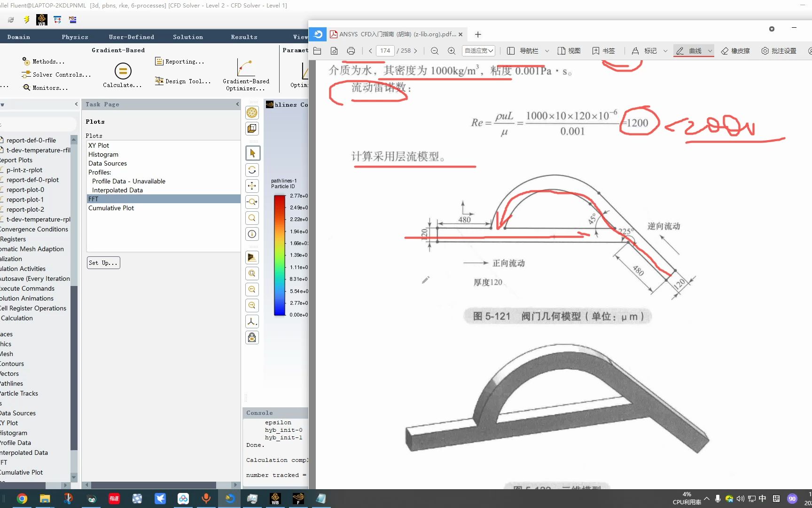Switch to the Physics ribbon tab
This screenshot has width=812, height=508.
(x=74, y=36)
